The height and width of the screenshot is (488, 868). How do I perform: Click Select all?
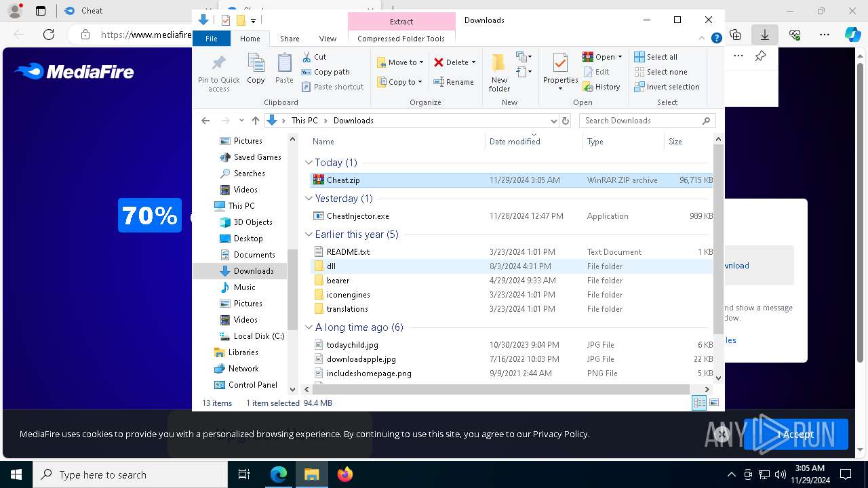coord(656,57)
